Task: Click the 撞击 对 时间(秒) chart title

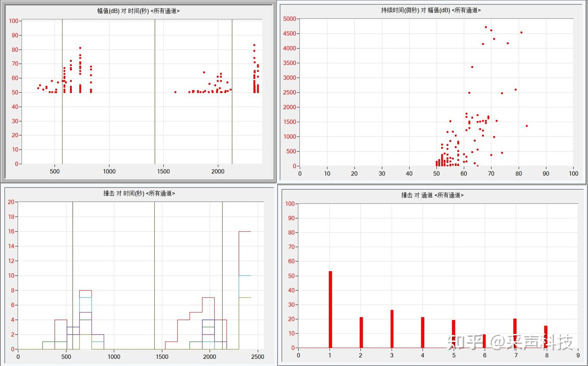Action: 139,193
